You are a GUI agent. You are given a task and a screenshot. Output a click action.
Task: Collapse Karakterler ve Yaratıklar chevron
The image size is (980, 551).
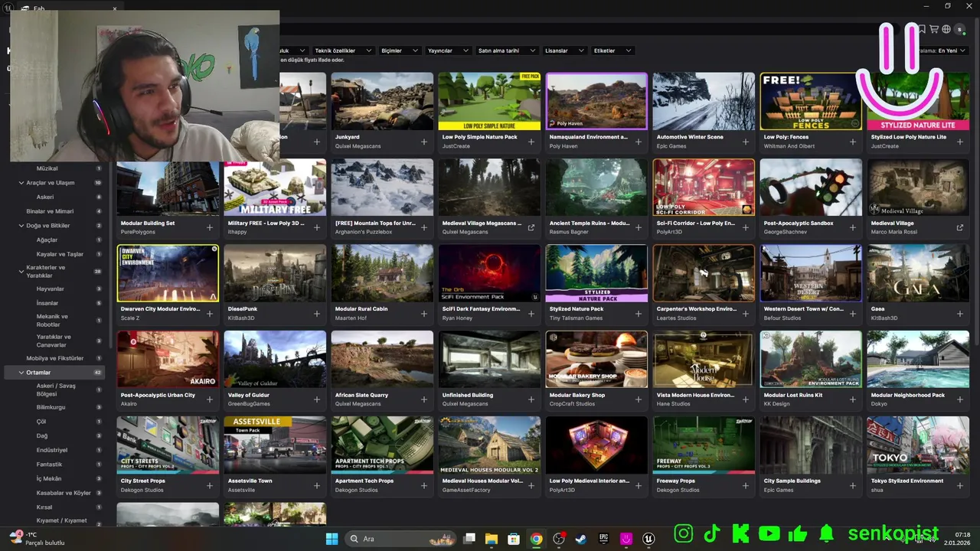[x=21, y=271]
